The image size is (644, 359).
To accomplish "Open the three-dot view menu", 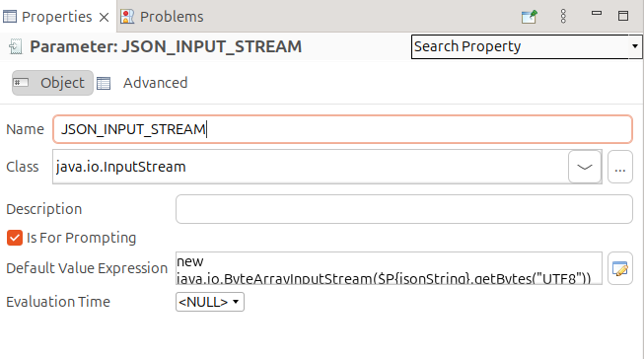I will coord(563,17).
